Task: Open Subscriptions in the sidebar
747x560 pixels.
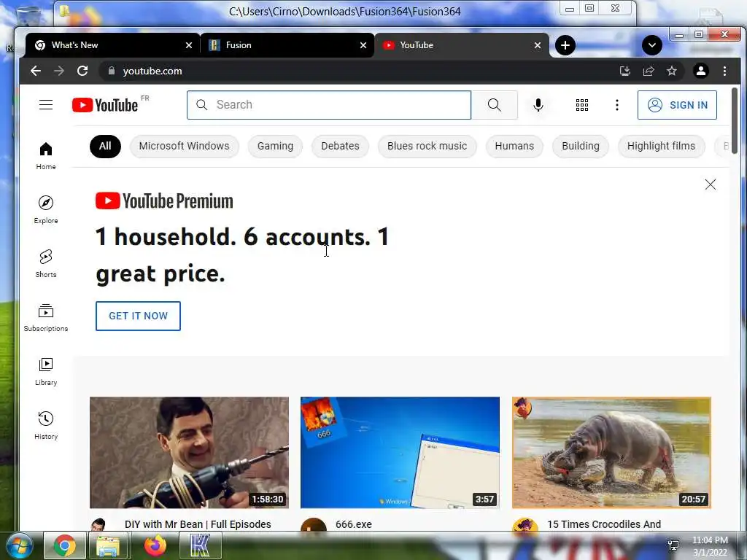Action: (46, 318)
